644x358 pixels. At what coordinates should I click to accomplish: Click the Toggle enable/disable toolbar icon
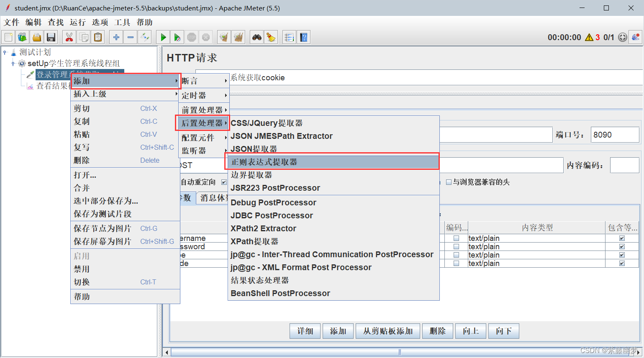point(145,37)
